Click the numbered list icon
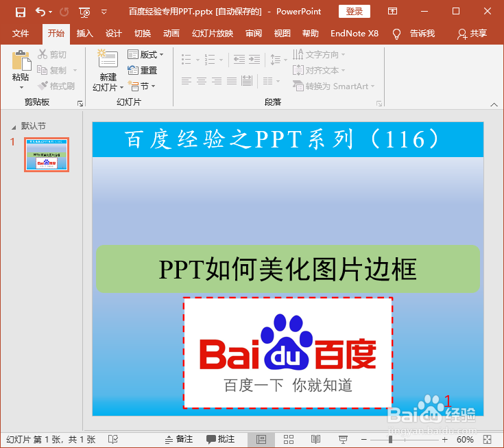Screen dimensions: 504x448 tap(210, 59)
